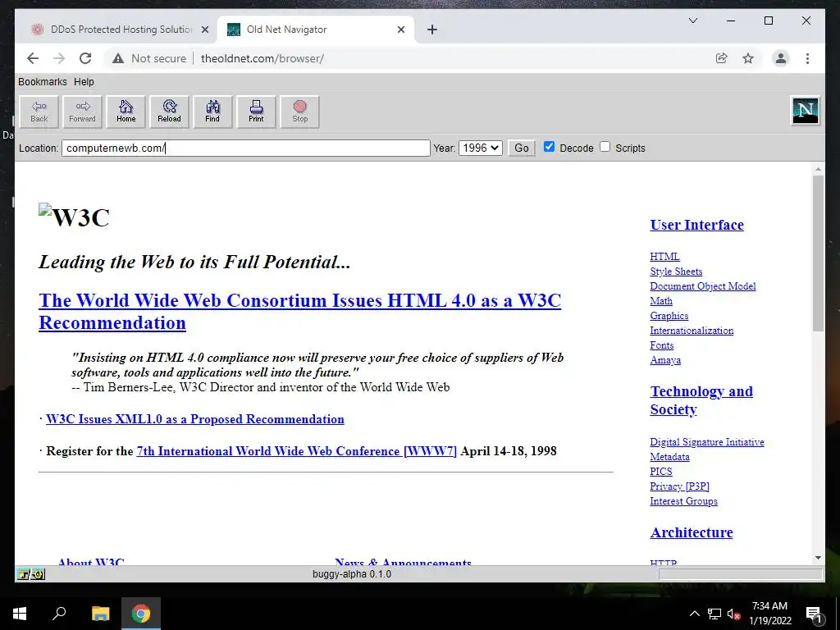840x630 pixels.
Task: Click Chrome's address bar URL
Action: 262,58
